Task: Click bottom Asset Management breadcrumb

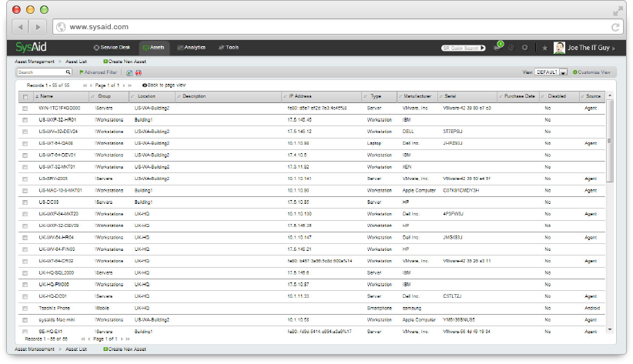Action: (x=35, y=349)
